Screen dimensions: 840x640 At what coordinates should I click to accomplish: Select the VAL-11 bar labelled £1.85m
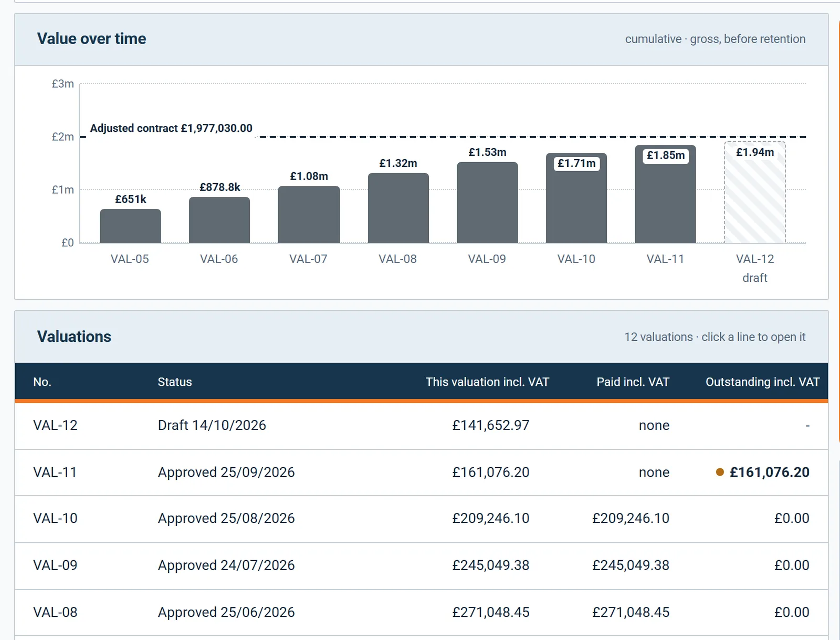[x=665, y=194]
